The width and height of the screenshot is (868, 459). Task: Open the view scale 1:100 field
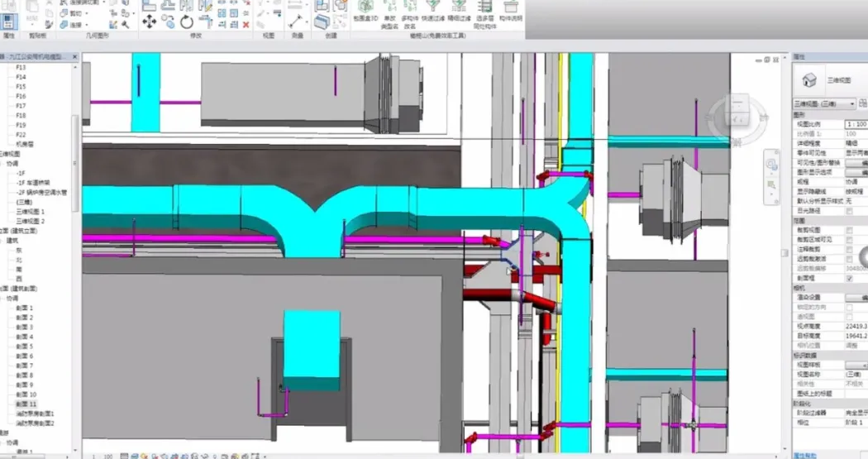tap(856, 124)
